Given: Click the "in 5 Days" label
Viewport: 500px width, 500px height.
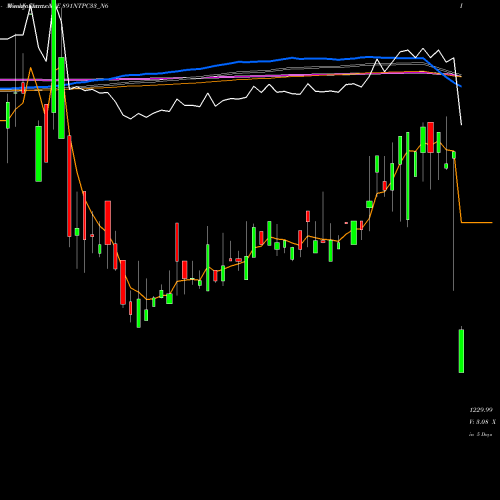Looking at the screenshot, I should (x=481, y=434).
